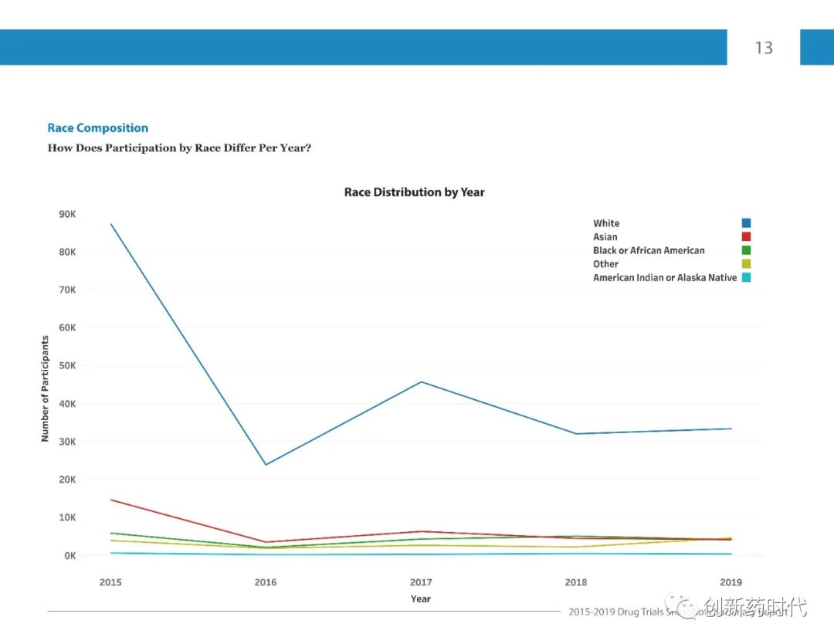Select the Race Distribution by Year chart title
The image size is (834, 644).
[414, 192]
